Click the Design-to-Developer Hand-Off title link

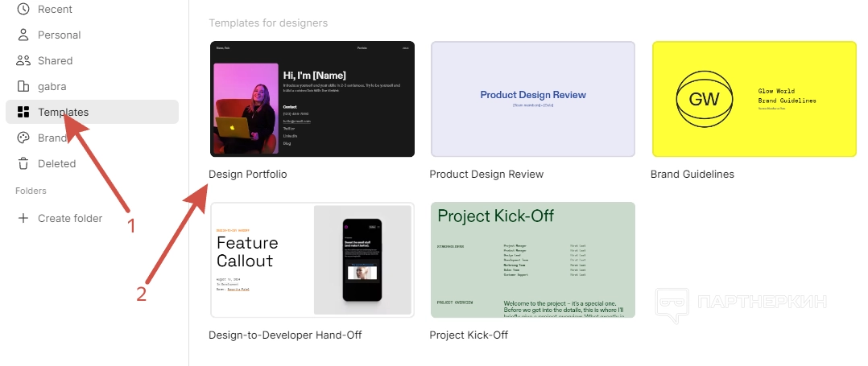[x=285, y=335]
